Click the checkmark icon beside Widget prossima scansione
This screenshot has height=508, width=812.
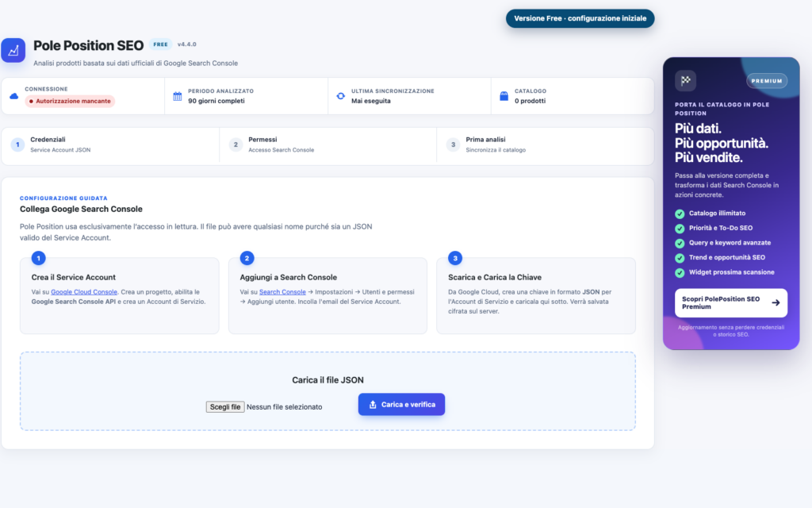tap(680, 273)
